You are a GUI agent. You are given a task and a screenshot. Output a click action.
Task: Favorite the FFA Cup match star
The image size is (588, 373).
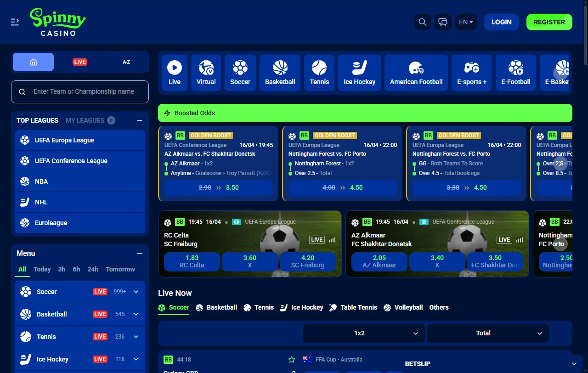click(291, 360)
